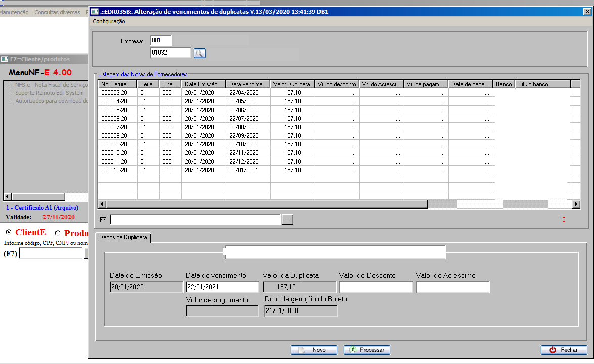Click the right arrow of the table's horizontal scrollbar
This screenshot has height=364, width=594.
[576, 204]
